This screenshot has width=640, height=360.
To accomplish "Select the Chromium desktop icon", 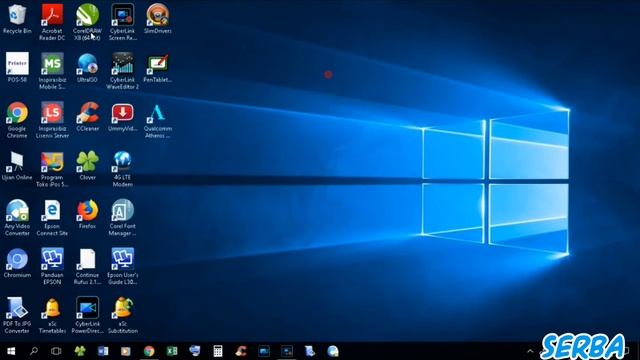I will (x=17, y=263).
